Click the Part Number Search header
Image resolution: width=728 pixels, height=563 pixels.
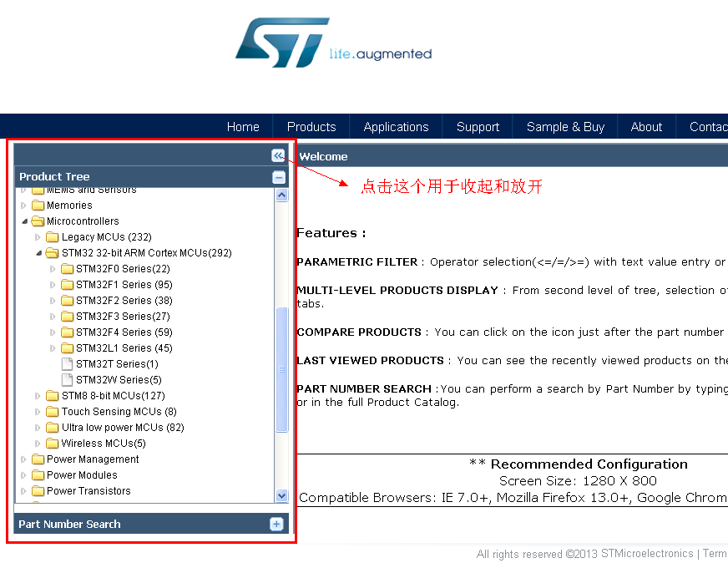pyautogui.click(x=151, y=524)
